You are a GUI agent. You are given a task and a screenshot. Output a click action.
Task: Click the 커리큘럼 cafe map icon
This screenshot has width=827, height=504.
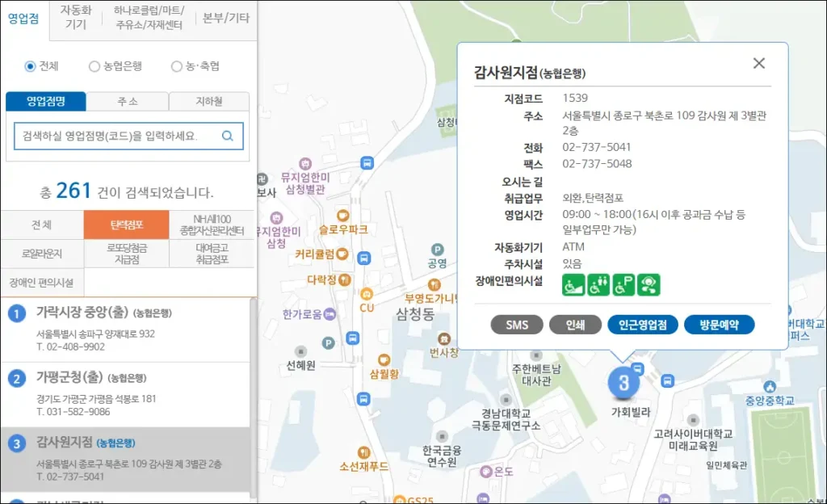342,254
